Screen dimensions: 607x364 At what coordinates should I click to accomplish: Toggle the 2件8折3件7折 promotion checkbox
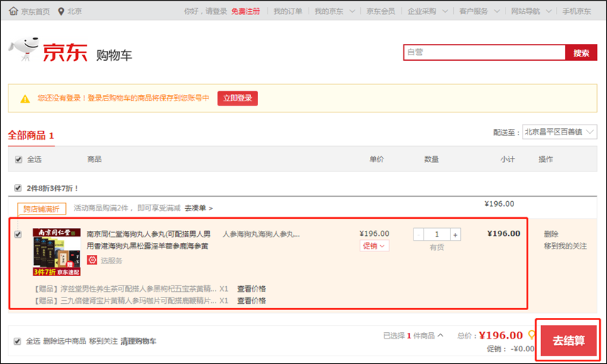(x=18, y=188)
